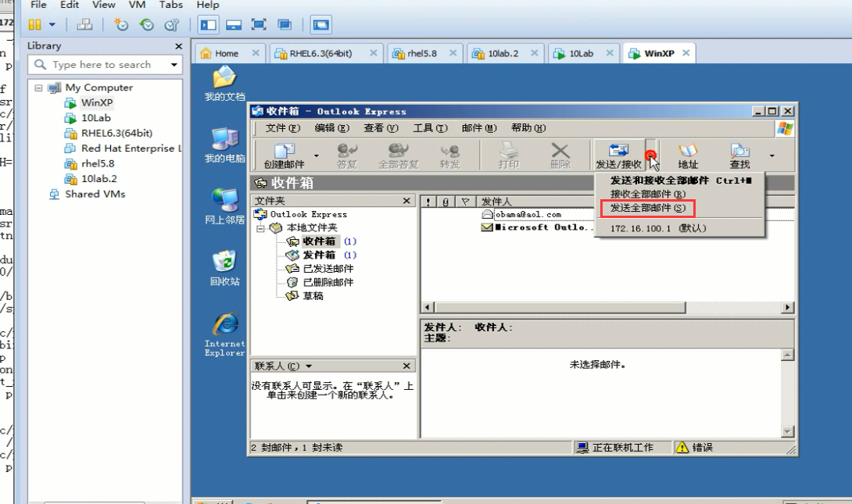Open the VMware Edit menu
This screenshot has height=504, width=852.
[70, 5]
